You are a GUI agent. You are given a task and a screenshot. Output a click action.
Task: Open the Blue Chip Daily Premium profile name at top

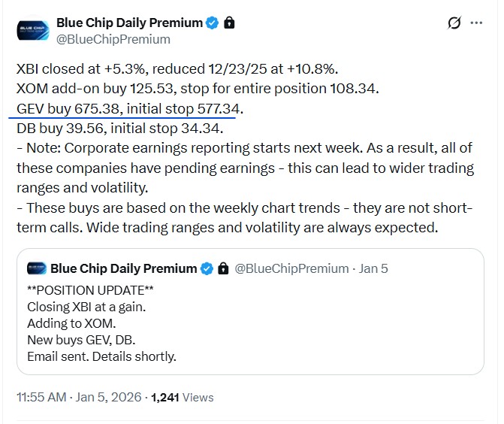click(129, 23)
